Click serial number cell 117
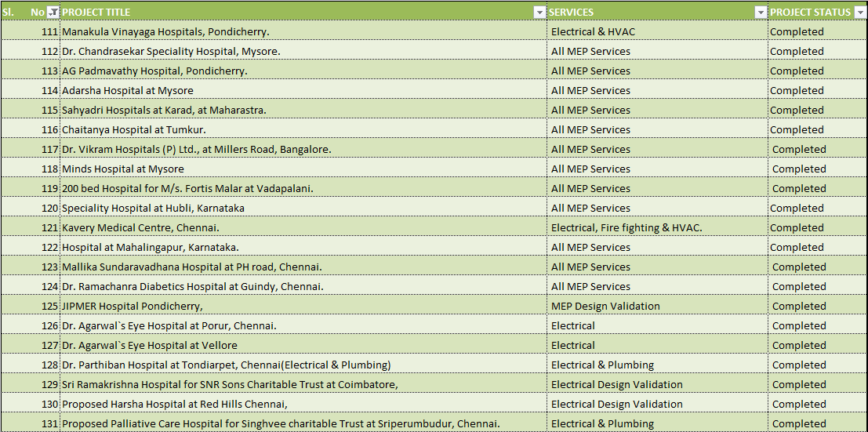The width and height of the screenshot is (868, 432). pos(49,150)
